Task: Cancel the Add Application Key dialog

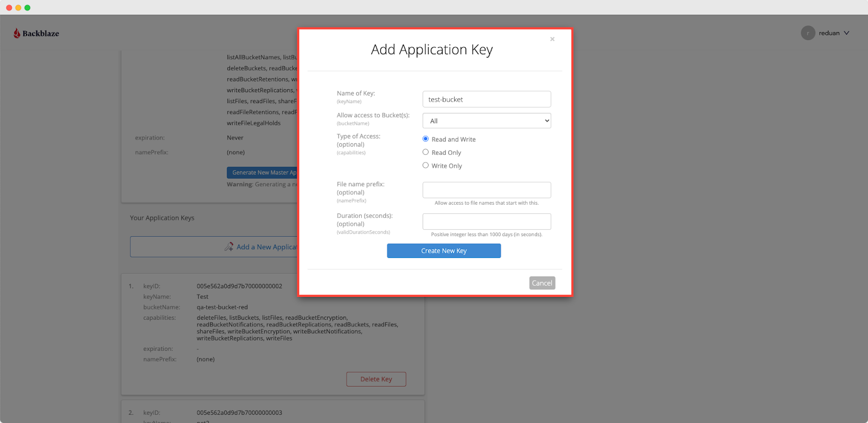Action: pyautogui.click(x=542, y=283)
